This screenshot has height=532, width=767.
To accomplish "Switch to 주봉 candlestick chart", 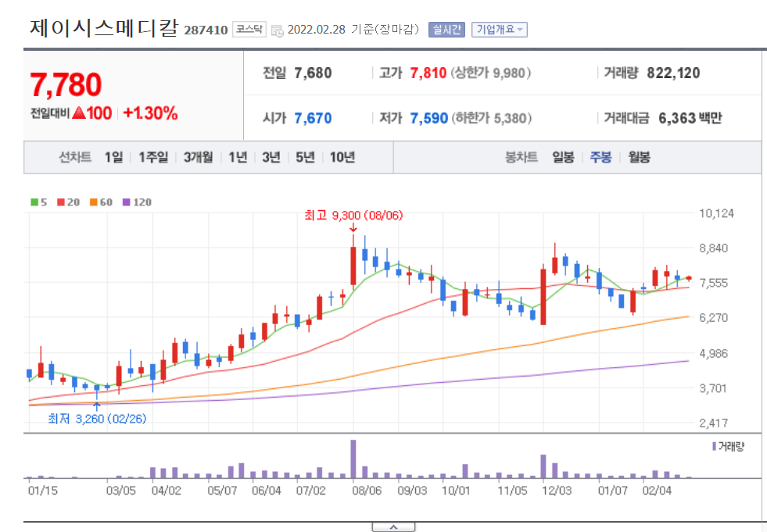I will point(600,157).
